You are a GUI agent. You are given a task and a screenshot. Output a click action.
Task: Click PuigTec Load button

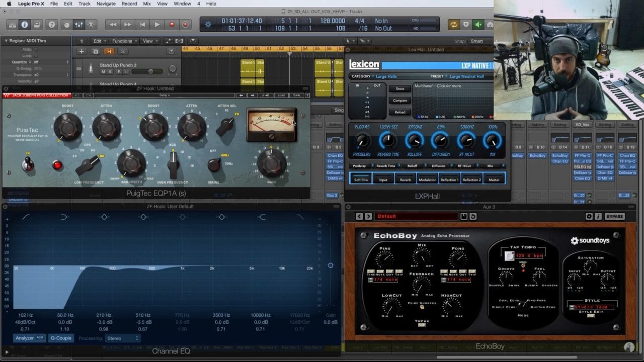pos(281,95)
